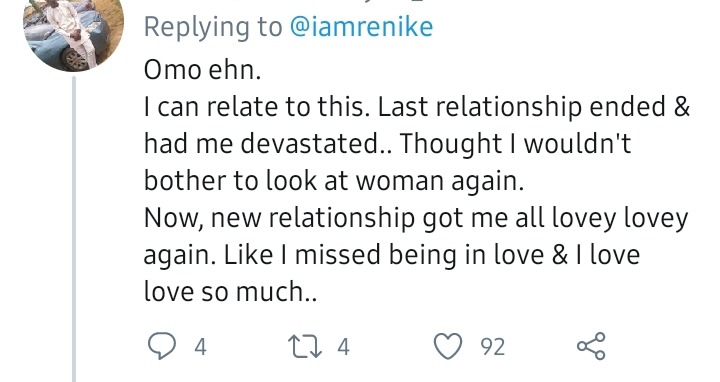Click the retweet count 4 beside arrows
This screenshot has height=382, width=720.
point(343,347)
